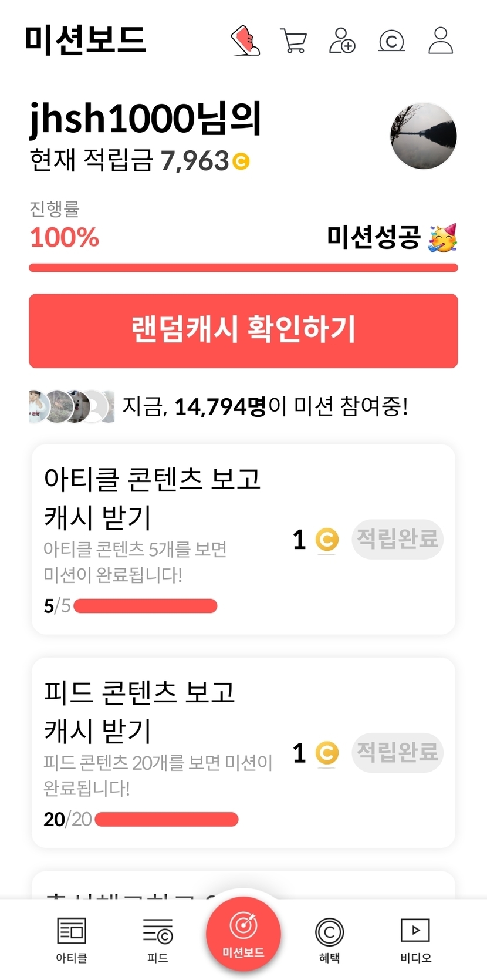Select the center 미션보드 tab button
Screen dimensions: 487x980
click(x=243, y=934)
